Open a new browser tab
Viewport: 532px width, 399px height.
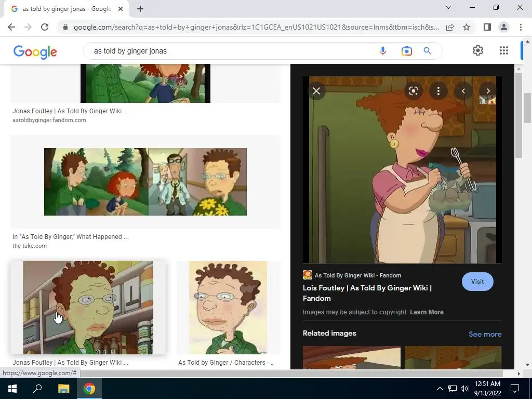[x=140, y=9]
